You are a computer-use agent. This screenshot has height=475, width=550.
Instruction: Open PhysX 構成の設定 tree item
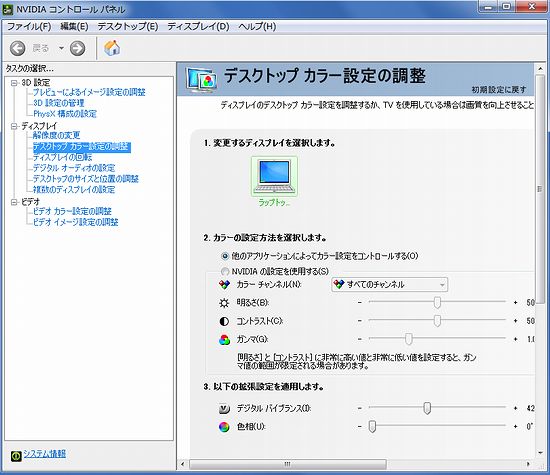click(65, 114)
